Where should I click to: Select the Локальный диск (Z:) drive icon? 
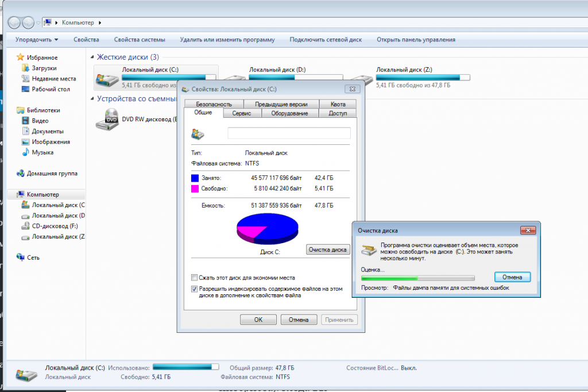tap(362, 79)
